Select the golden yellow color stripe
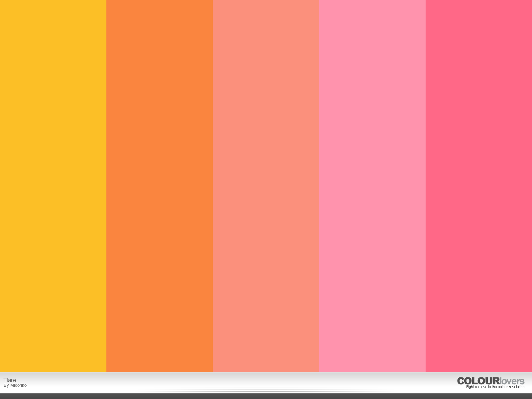The width and height of the screenshot is (532, 399). pos(53,186)
